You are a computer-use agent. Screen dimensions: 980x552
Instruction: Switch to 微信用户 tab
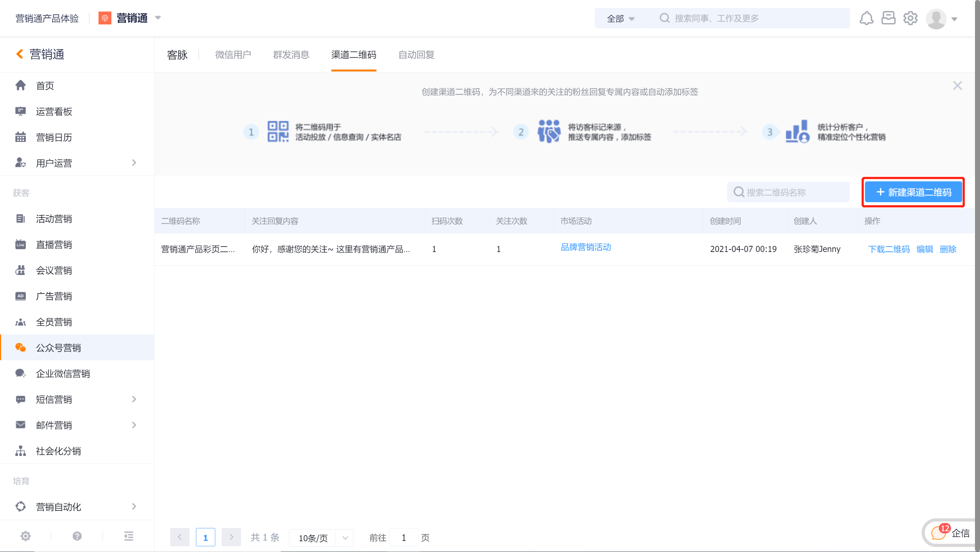coord(233,55)
